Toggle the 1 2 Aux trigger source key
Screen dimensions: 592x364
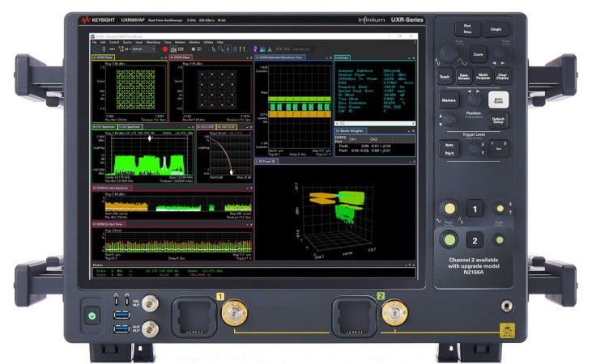coord(498,148)
